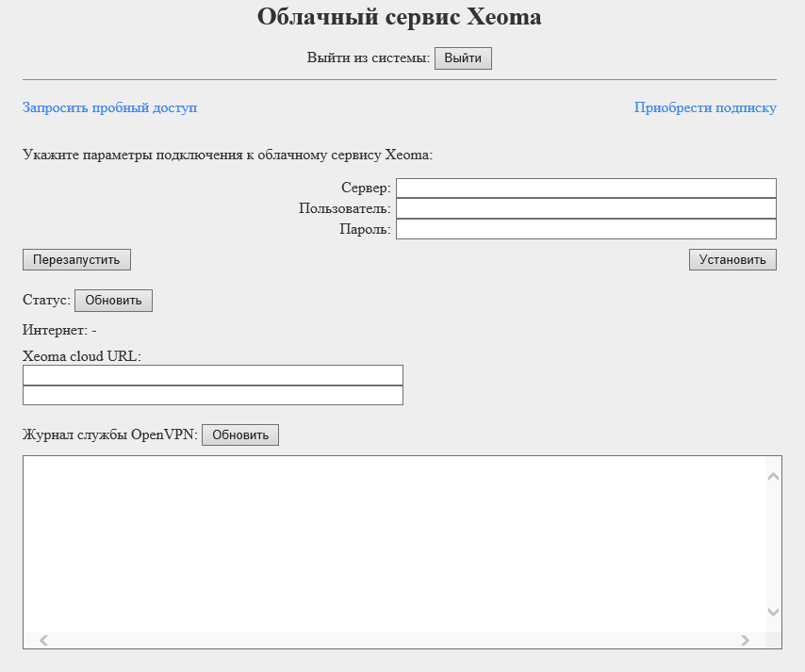Viewport: 805px width, 672px height.
Task: Refresh status with Обновить next to Статус
Action: click(113, 301)
